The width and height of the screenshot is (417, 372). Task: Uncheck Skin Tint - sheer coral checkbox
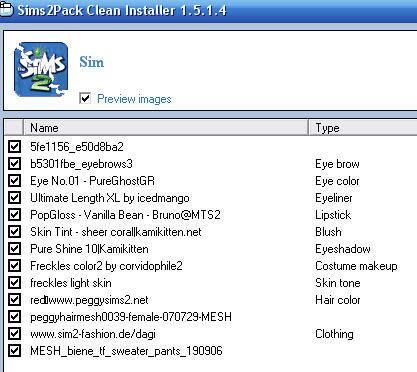tap(14, 232)
